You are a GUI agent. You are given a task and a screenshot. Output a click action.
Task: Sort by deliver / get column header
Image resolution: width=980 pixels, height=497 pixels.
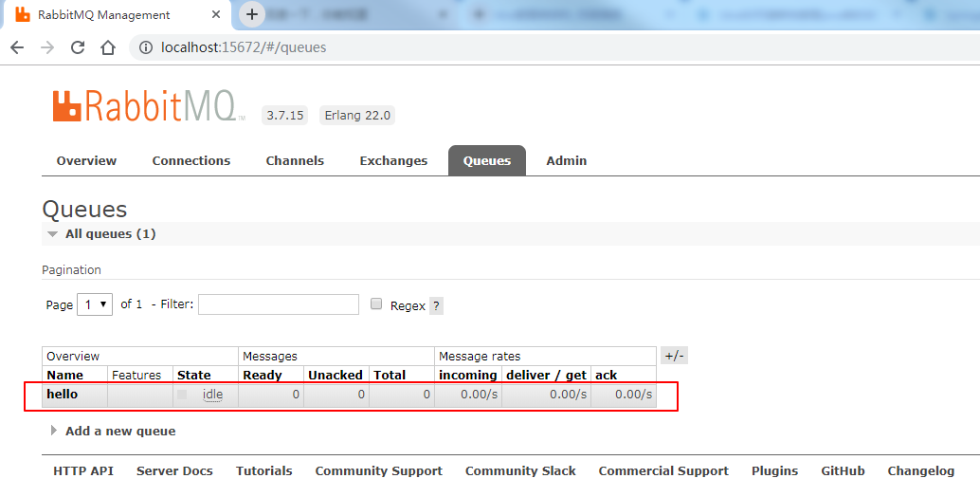point(546,375)
